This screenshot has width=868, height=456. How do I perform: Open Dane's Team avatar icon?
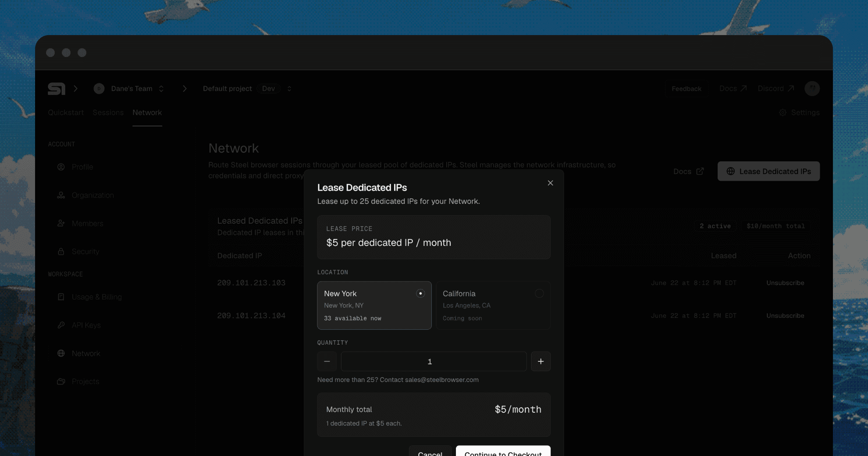click(99, 89)
